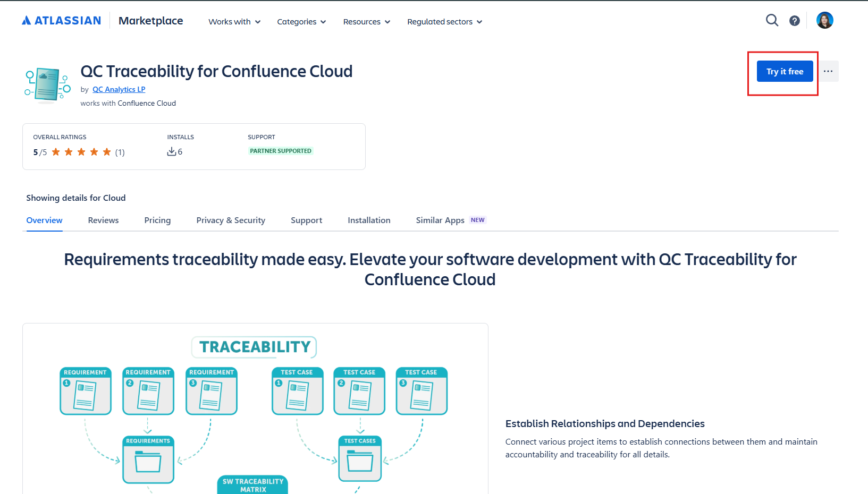Click the OVERALL RATINGS label
Viewport: 868px width, 494px height.
(60, 137)
